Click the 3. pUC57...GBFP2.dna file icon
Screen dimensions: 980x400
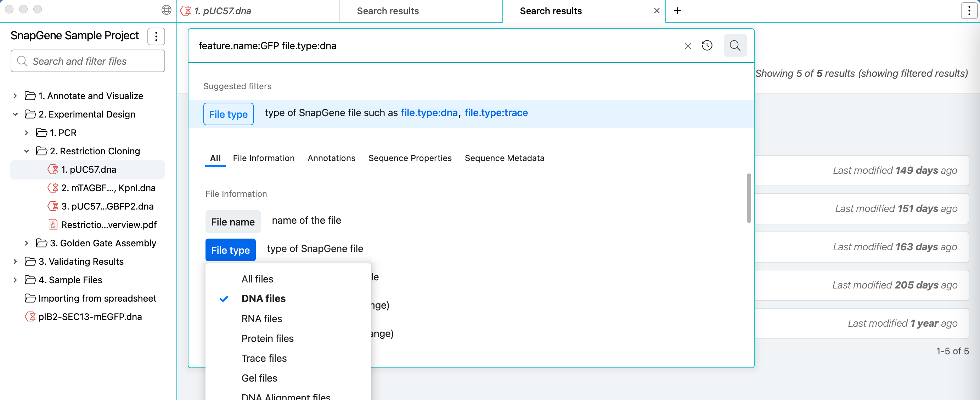53,206
